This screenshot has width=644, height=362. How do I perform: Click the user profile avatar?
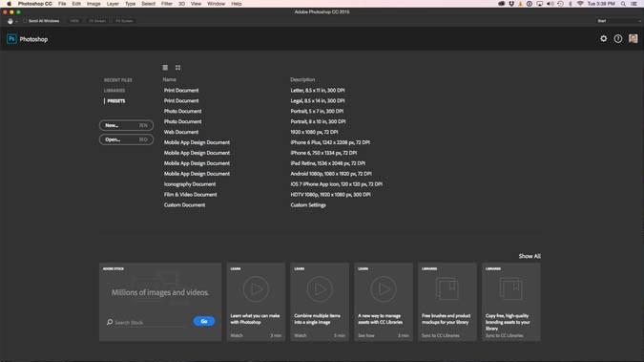pos(633,38)
